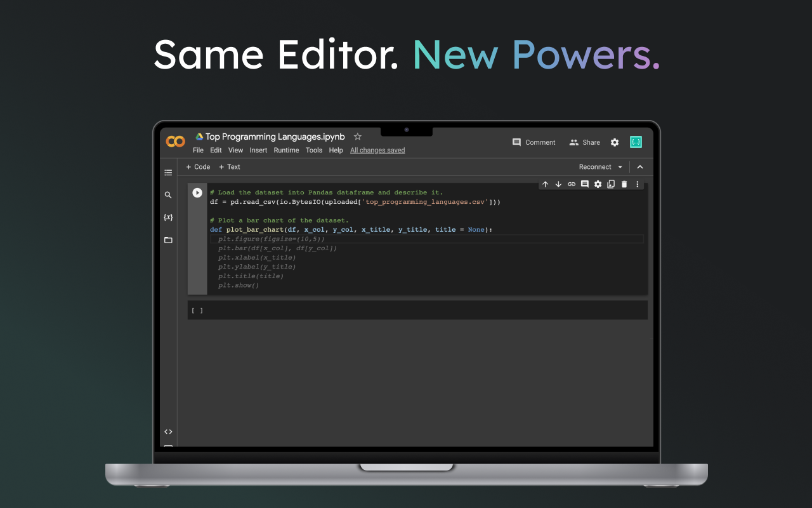Copy a link to the cell
Image resolution: width=812 pixels, height=508 pixels.
tap(571, 184)
